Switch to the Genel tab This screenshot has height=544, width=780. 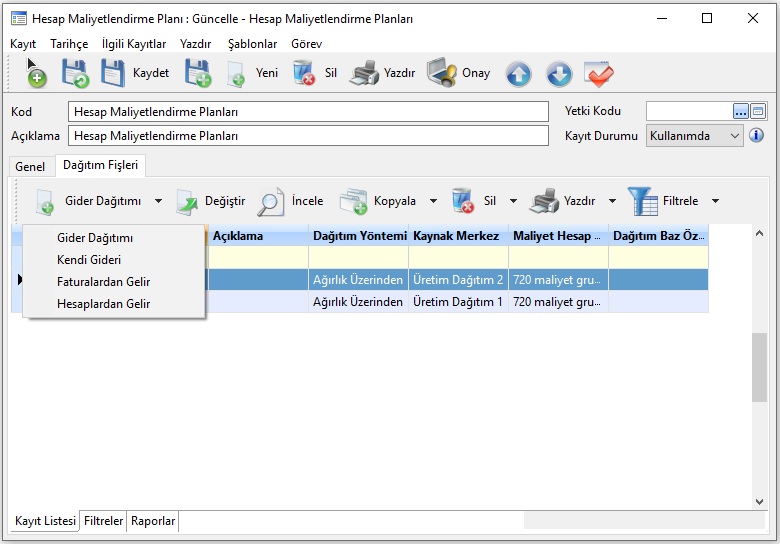point(30,167)
